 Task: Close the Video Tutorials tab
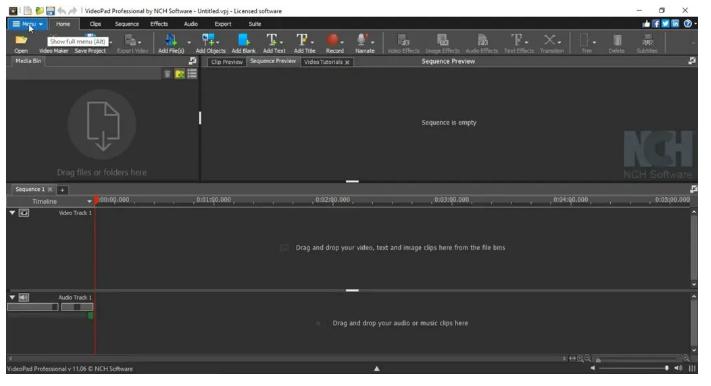347,63
